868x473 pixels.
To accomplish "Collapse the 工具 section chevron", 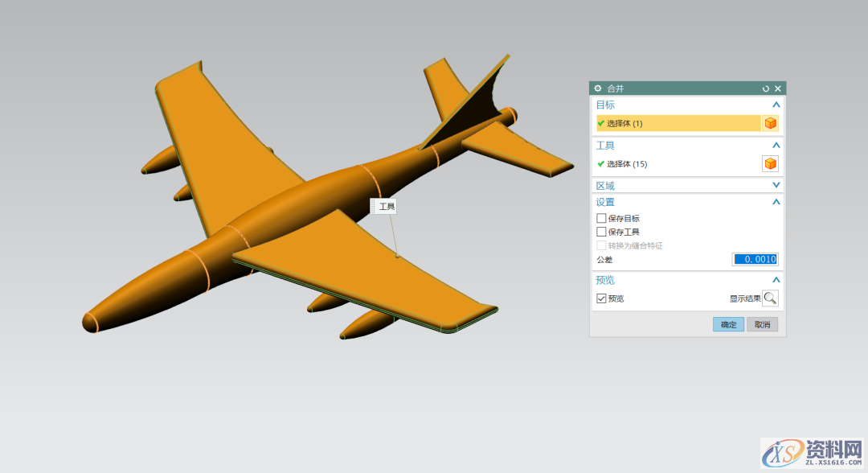I will [776, 146].
